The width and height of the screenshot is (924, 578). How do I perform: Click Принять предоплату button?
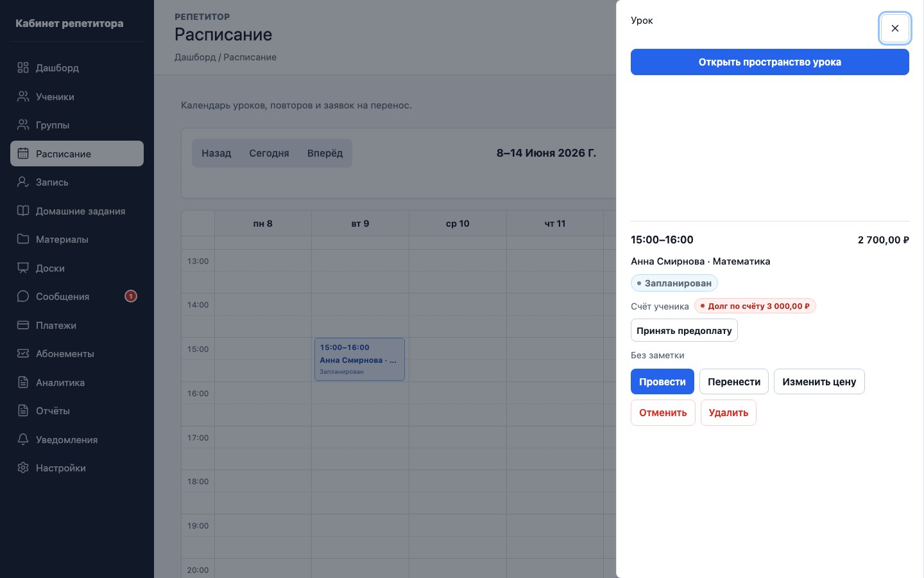pos(684,330)
